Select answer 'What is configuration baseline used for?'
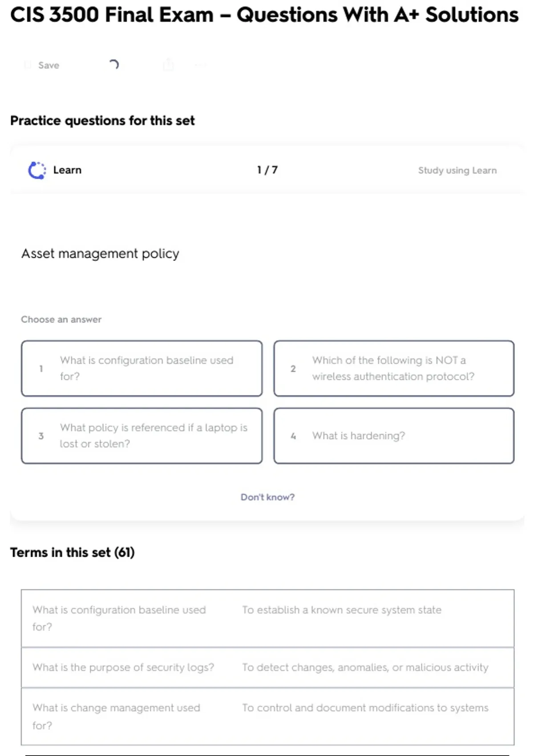534x756 pixels. coord(142,368)
